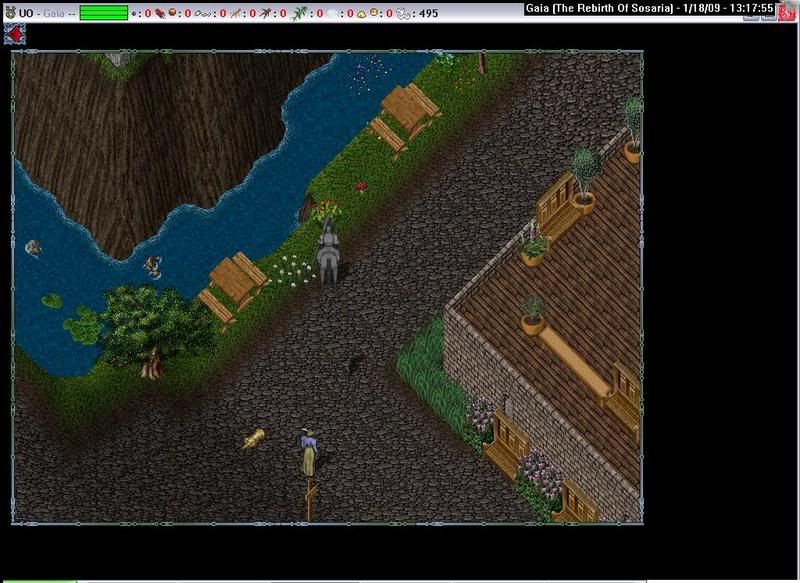Click the 495 counter value
800x583 pixels.
coord(429,13)
